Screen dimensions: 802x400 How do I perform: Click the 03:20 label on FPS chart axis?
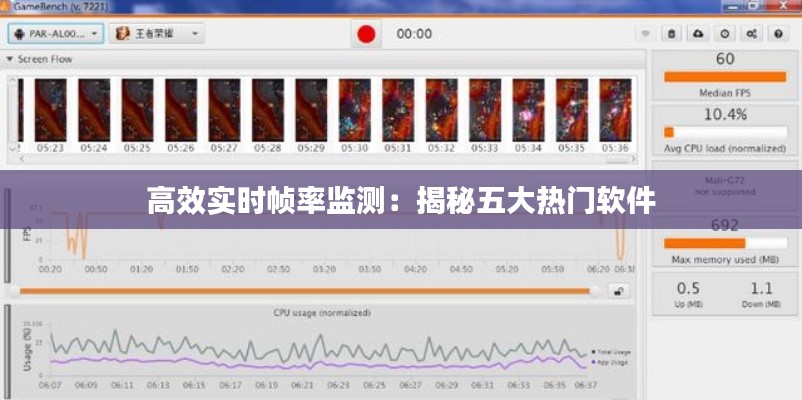pos(324,269)
